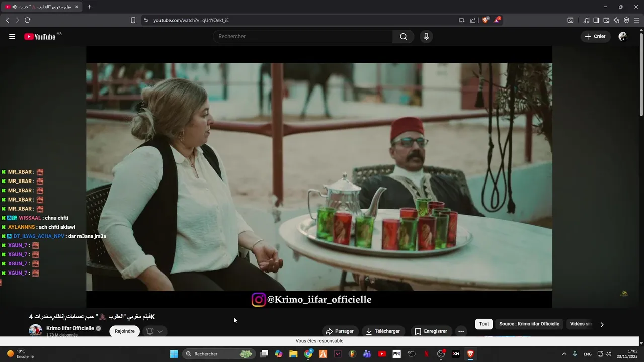Focus the Rechercher YouTube search field
The width and height of the screenshot is (644, 362).
[x=303, y=37]
